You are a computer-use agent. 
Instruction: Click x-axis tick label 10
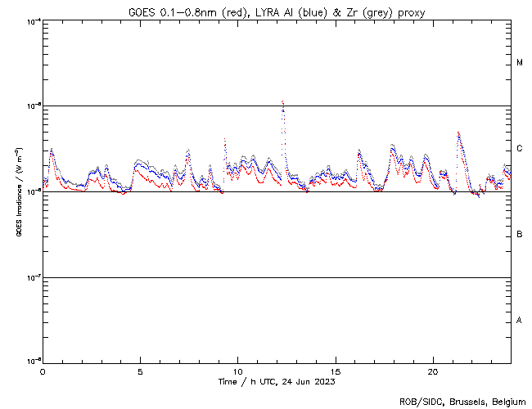[x=237, y=371]
